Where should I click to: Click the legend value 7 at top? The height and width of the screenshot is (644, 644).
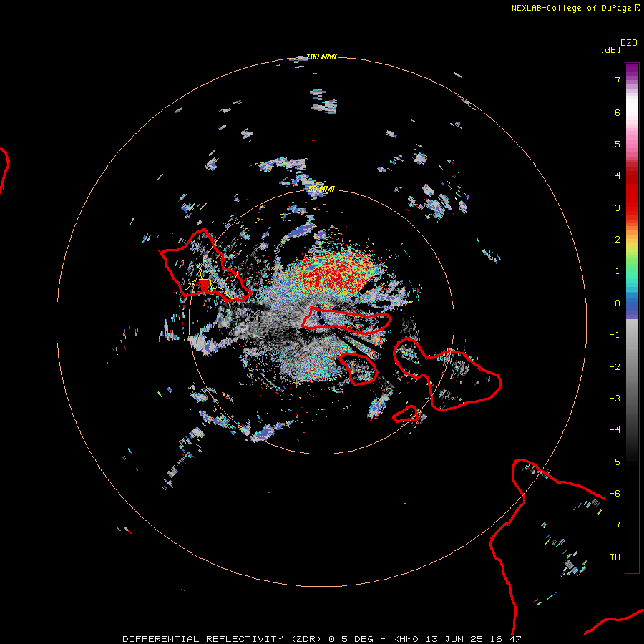[618, 80]
